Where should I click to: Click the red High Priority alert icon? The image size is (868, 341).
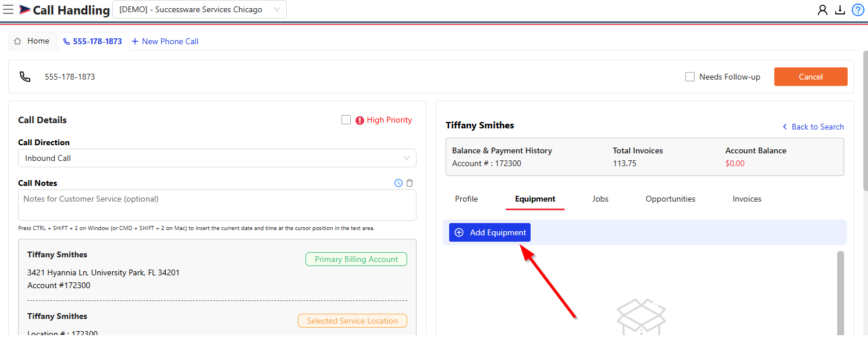[x=360, y=120]
